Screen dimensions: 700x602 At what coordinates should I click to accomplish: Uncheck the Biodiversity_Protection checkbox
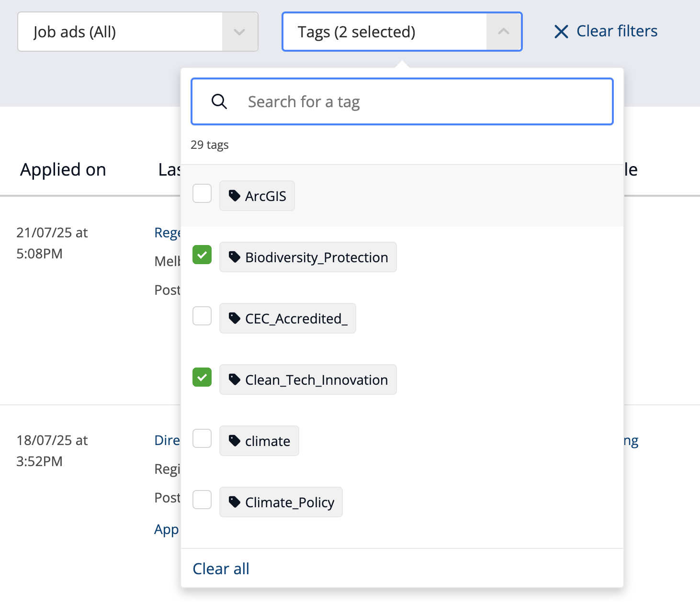(x=202, y=255)
